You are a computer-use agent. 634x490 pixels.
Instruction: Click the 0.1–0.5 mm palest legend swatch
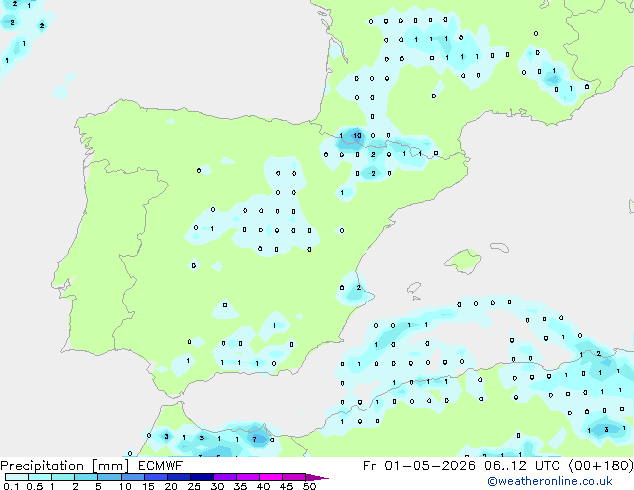[17, 477]
